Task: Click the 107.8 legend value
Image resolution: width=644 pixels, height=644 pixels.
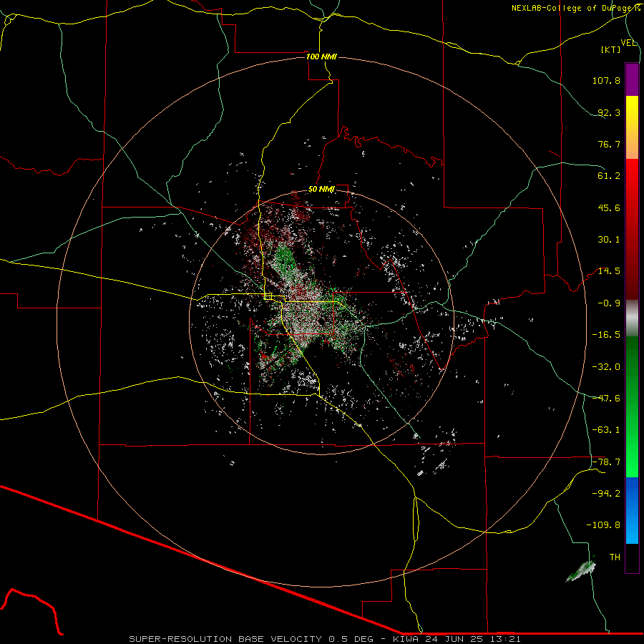Action: coord(606,80)
